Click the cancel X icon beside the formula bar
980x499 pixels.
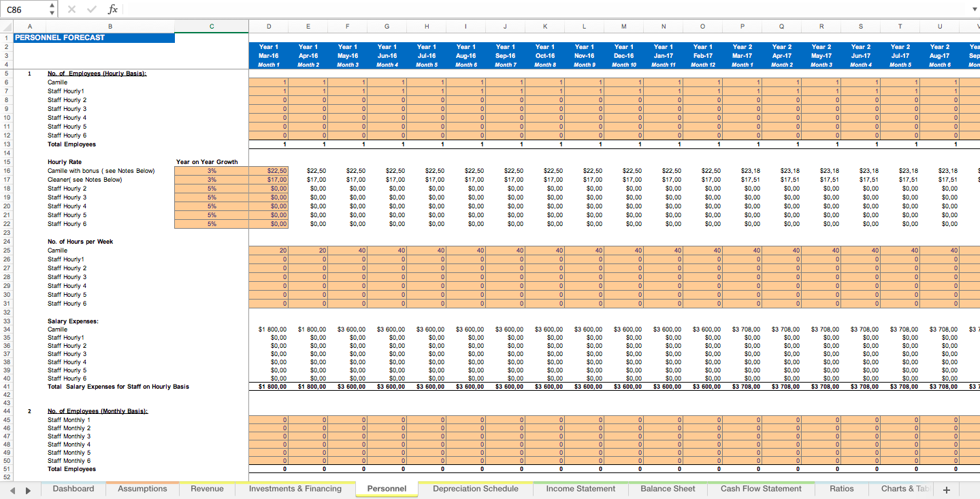[71, 9]
